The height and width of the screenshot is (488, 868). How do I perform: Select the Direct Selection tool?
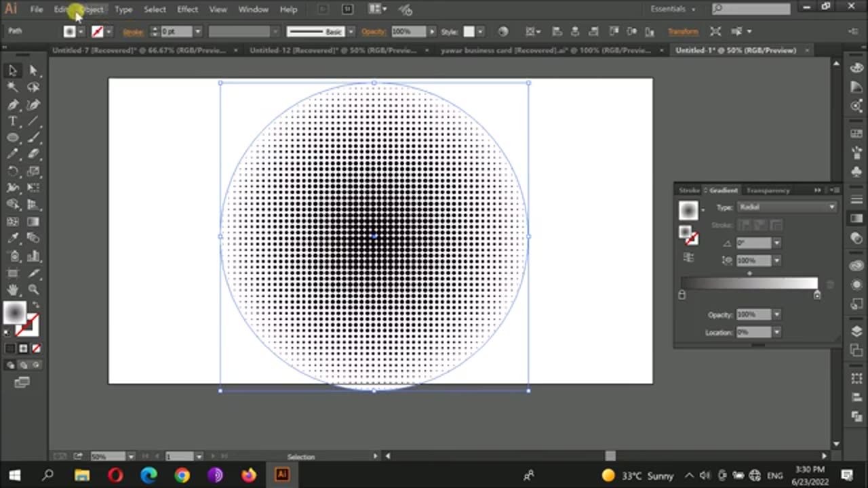(33, 70)
